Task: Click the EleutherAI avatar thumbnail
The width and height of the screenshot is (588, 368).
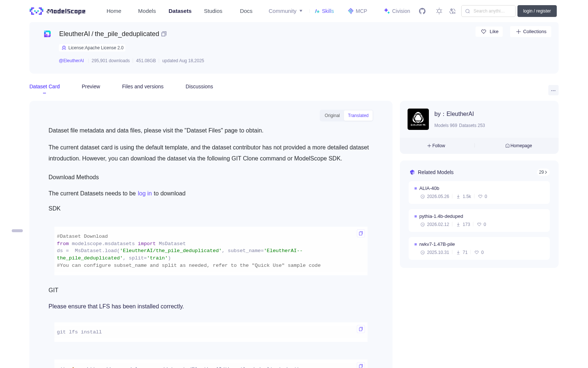Action: 418,119
